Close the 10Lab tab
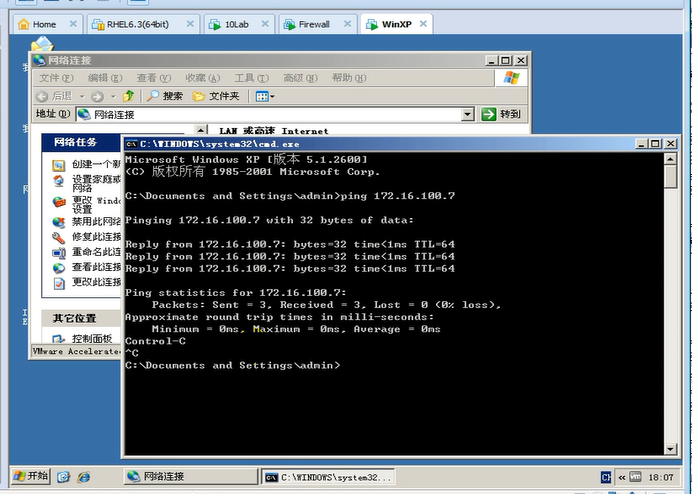 pyautogui.click(x=265, y=24)
